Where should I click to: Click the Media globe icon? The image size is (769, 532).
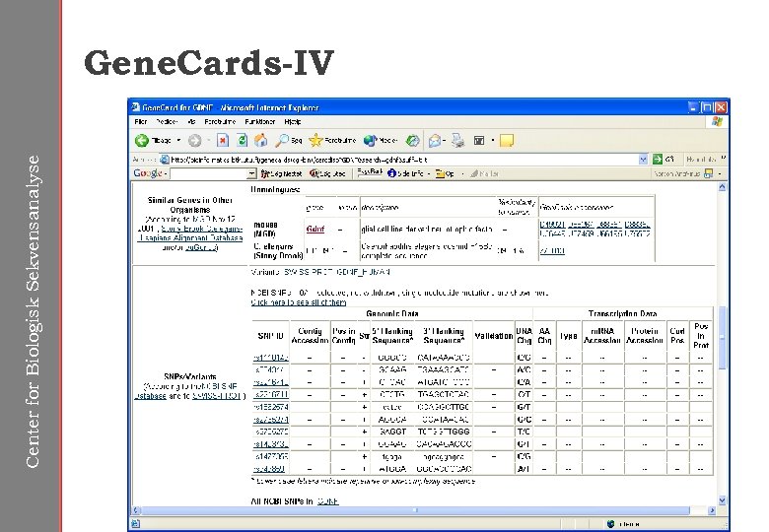tap(370, 141)
